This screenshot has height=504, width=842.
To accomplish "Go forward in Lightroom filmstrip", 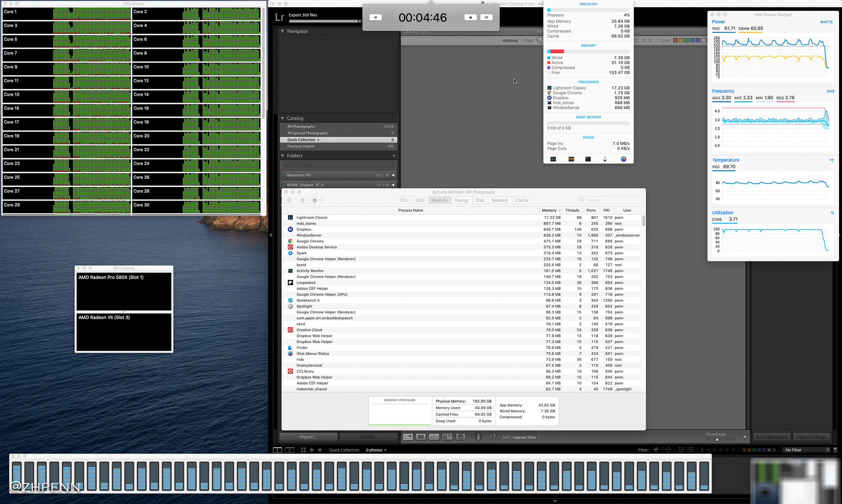I will (x=320, y=450).
